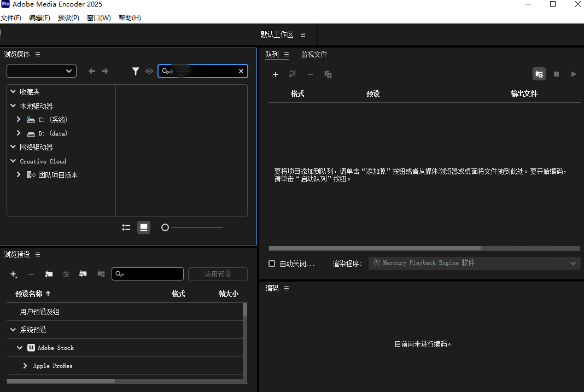584x392 pixels.
Task: Open the media browser filter funnel
Action: tap(136, 71)
